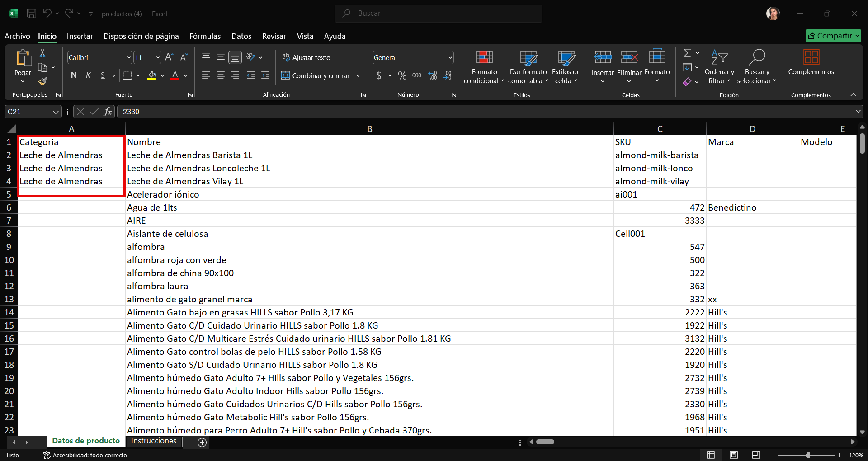Screen dimensions: 868x461
Task: Switch to the Vista tab
Action: (305, 36)
